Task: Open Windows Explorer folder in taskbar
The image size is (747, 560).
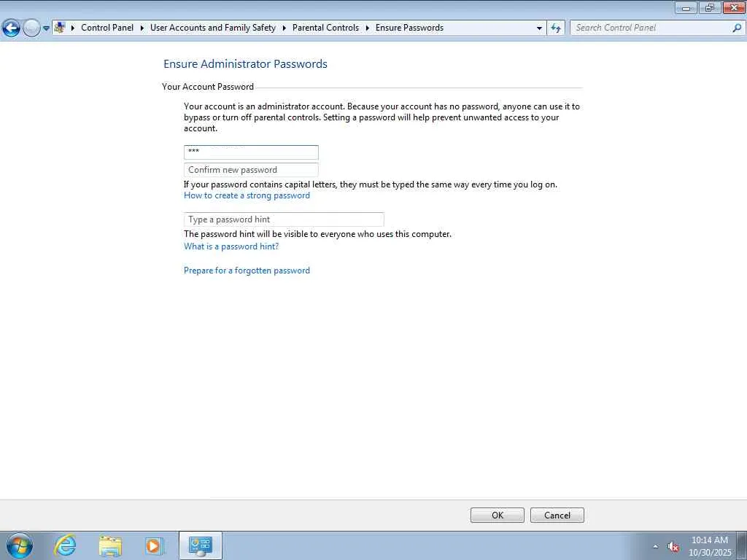Action: point(111,545)
